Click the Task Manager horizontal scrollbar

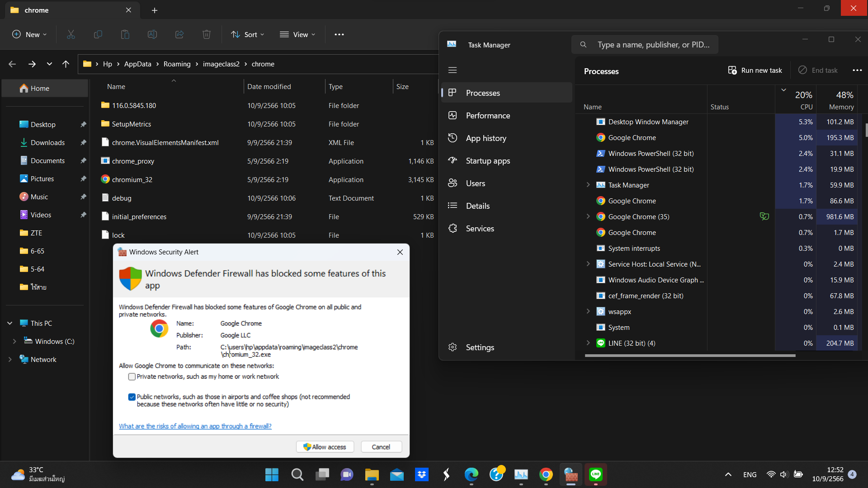point(690,356)
